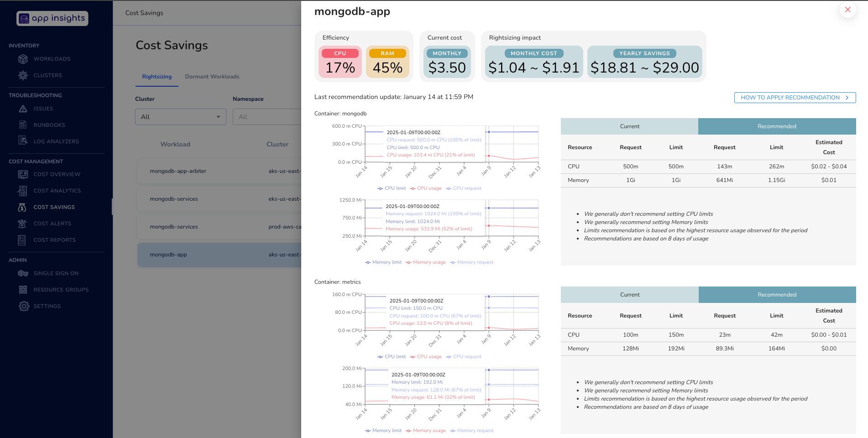Screen dimensions: 868x438
Task: Select the mongodb-app-arbiter workload row
Action: coord(219,171)
